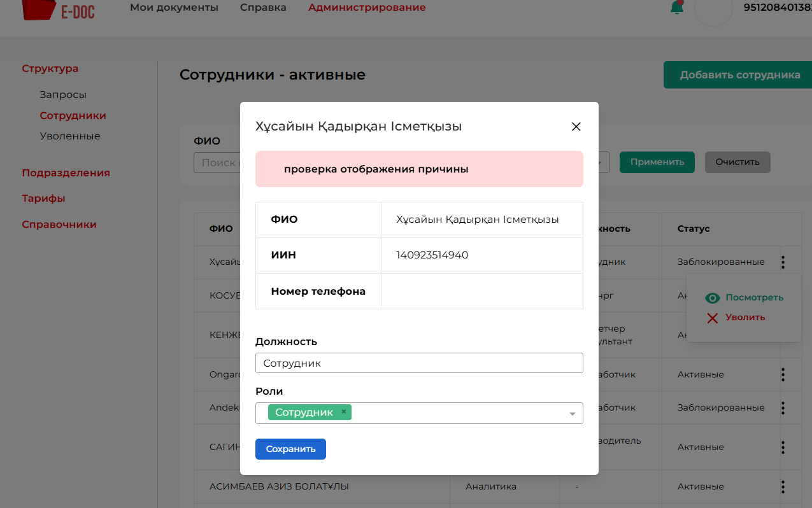Open row menu for first Заблокированные employee

click(783, 262)
